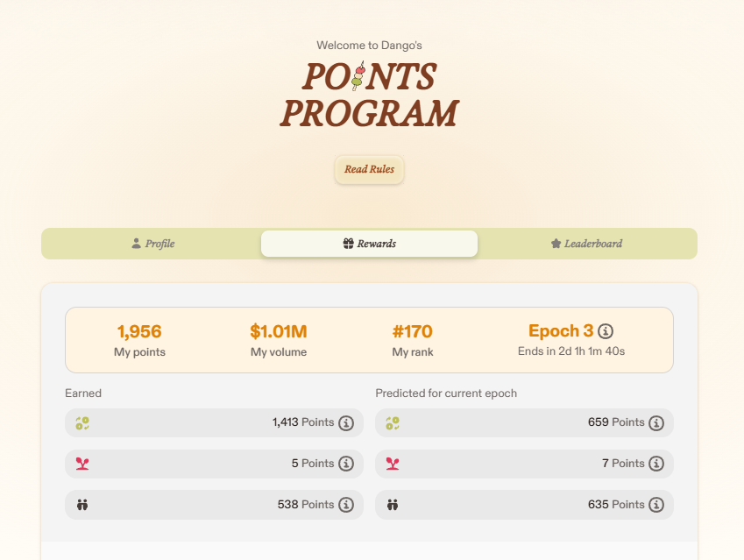
Task: Show info for Earned 5 Points
Action: [x=346, y=464]
